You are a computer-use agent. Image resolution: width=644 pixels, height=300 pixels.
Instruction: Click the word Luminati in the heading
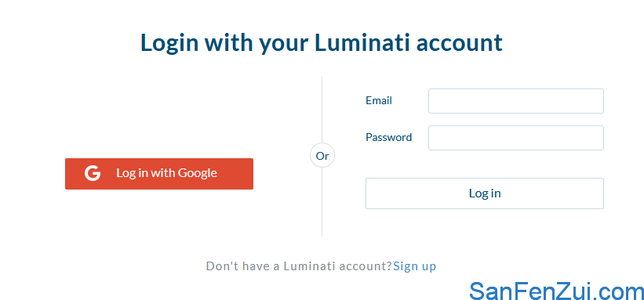pyautogui.click(x=362, y=42)
